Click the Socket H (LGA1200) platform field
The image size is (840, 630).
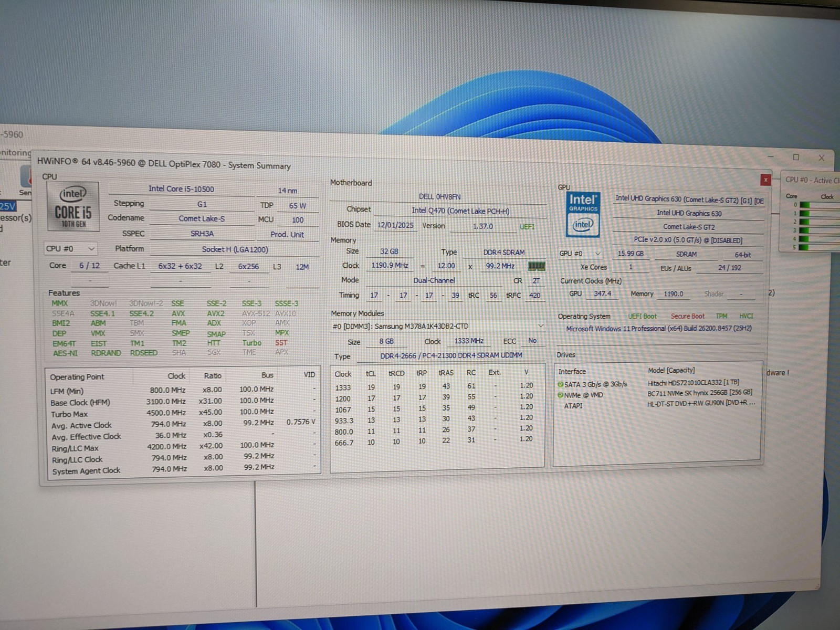click(235, 249)
